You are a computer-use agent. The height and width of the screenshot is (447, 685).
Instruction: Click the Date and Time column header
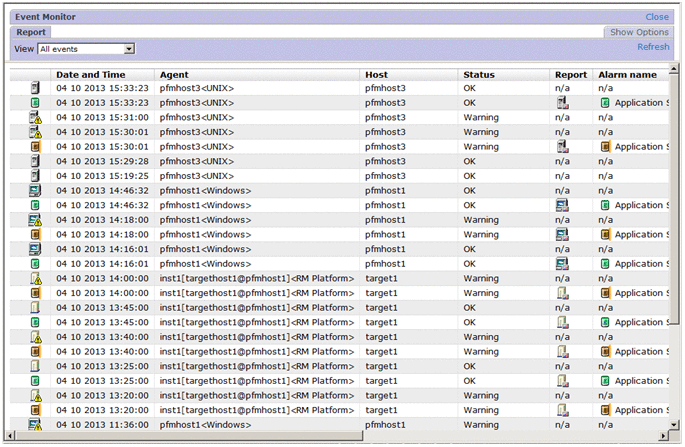tap(90, 74)
